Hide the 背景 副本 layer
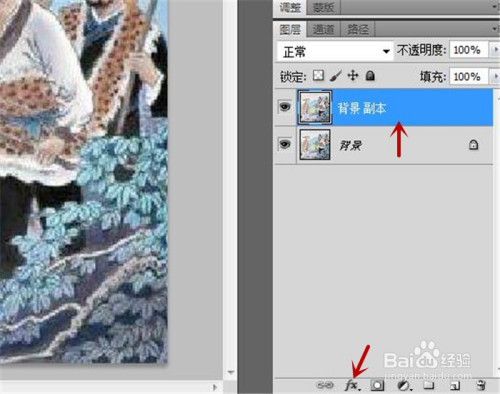The image size is (500, 394). pos(285,107)
